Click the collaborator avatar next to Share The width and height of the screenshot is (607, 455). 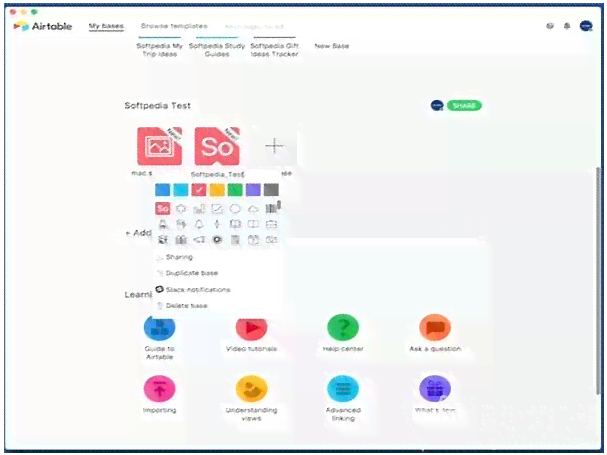(437, 105)
